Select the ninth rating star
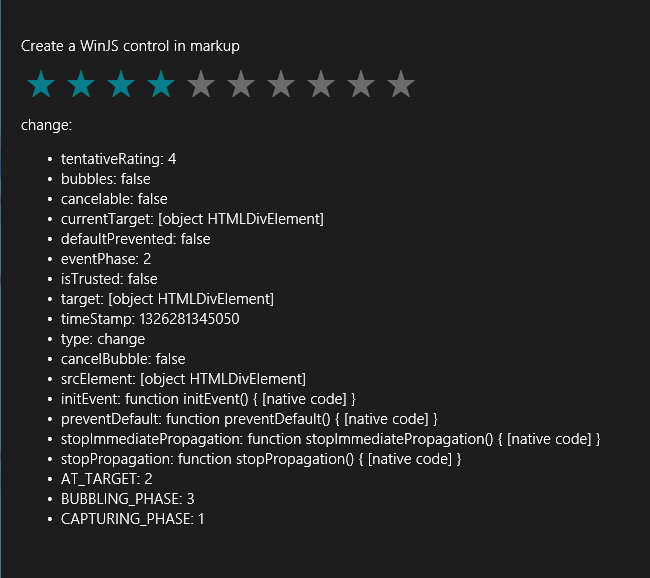This screenshot has width=650, height=578. coord(361,85)
